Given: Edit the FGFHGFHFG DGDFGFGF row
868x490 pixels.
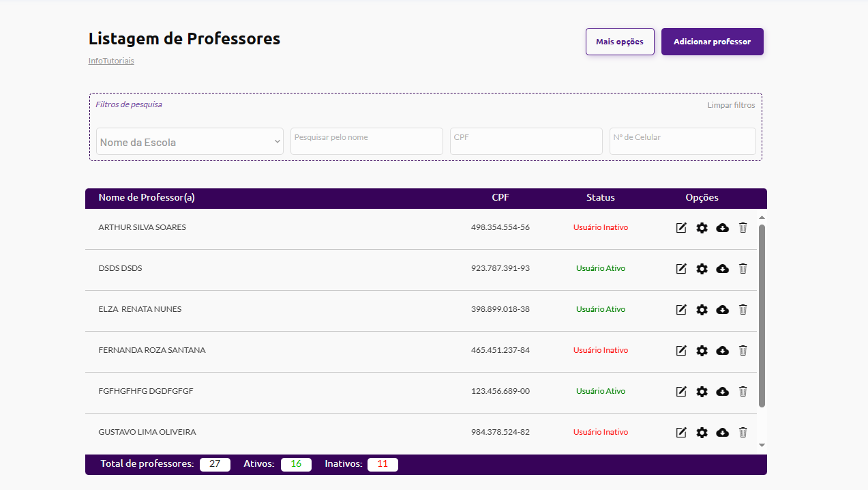Looking at the screenshot, I should click(681, 392).
